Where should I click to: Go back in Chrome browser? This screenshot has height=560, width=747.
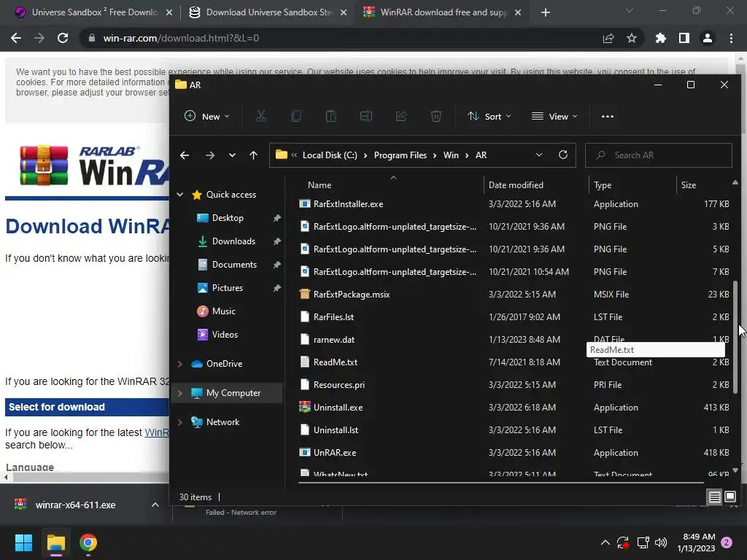coord(16,38)
